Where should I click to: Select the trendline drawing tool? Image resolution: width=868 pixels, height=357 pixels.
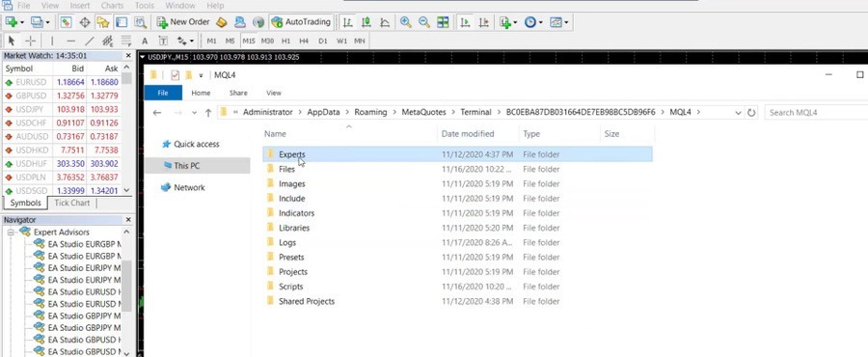point(89,41)
